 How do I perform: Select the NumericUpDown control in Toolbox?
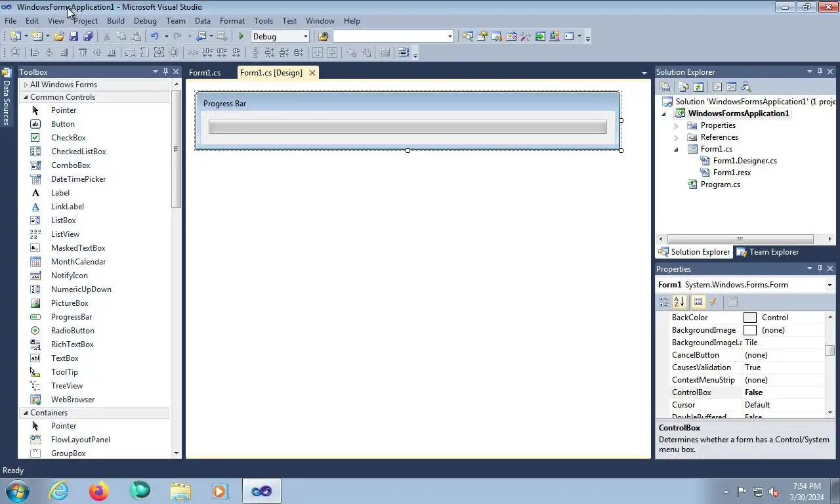tap(81, 289)
